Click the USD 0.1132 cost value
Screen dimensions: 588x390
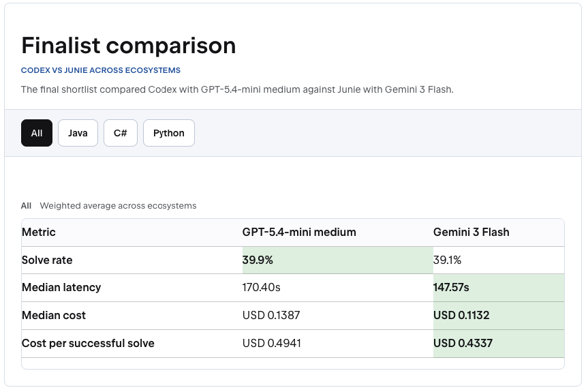pos(461,315)
